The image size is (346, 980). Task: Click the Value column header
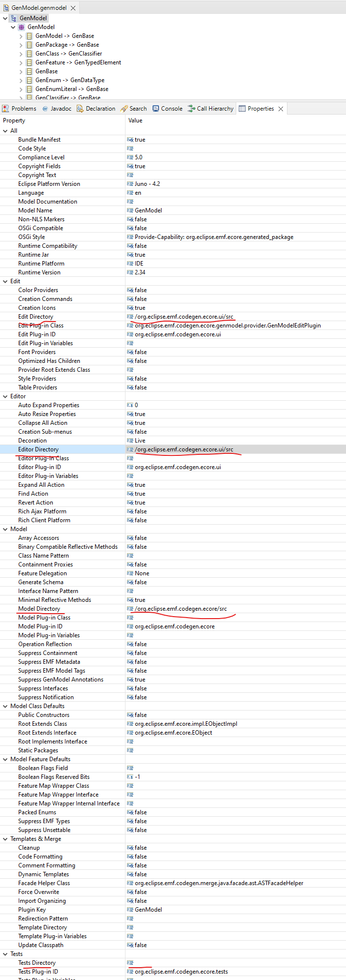tap(236, 120)
